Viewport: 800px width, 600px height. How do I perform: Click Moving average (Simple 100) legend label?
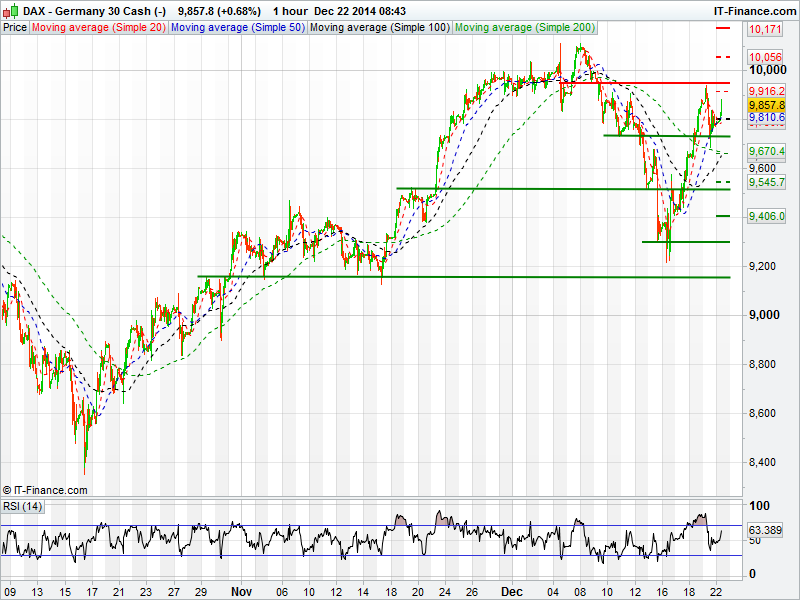click(378, 28)
